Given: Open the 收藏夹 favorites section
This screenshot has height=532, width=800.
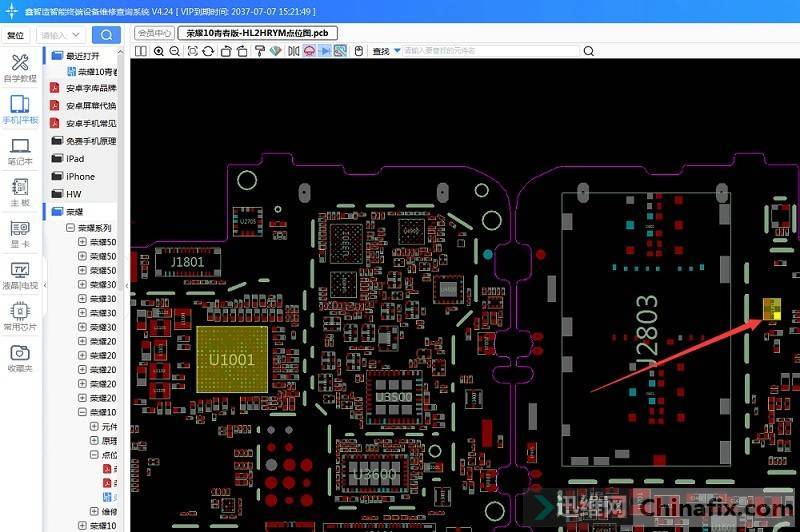Looking at the screenshot, I should (19, 358).
